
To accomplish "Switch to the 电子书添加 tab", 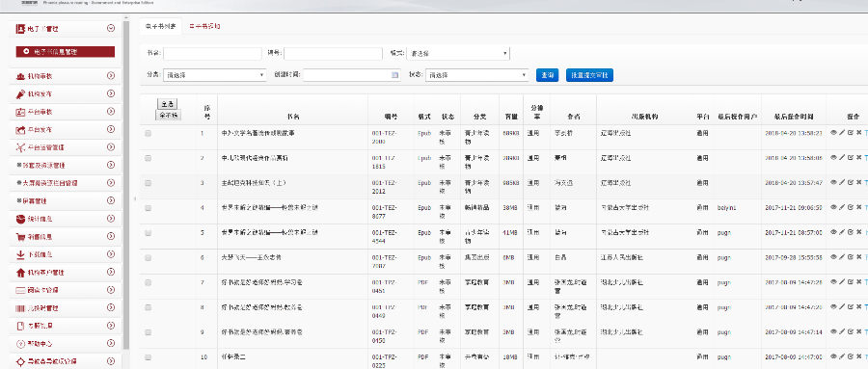I will pos(204,27).
